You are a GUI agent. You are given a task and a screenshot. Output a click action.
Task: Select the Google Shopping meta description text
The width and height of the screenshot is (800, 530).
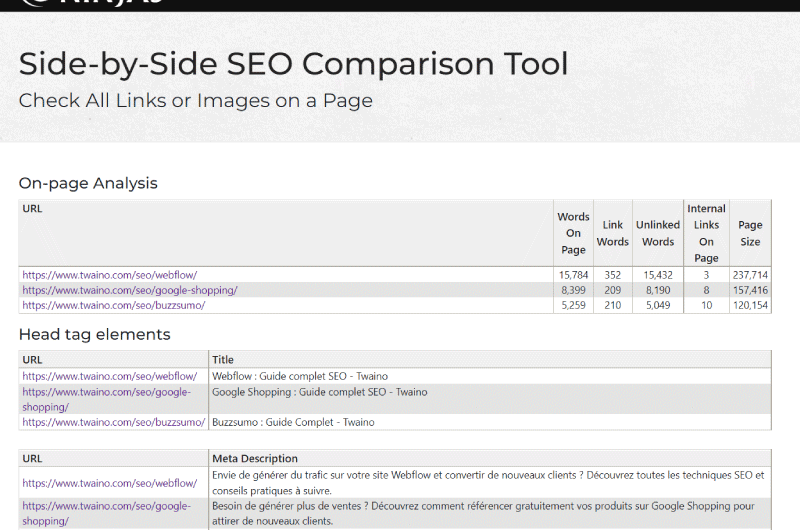483,514
